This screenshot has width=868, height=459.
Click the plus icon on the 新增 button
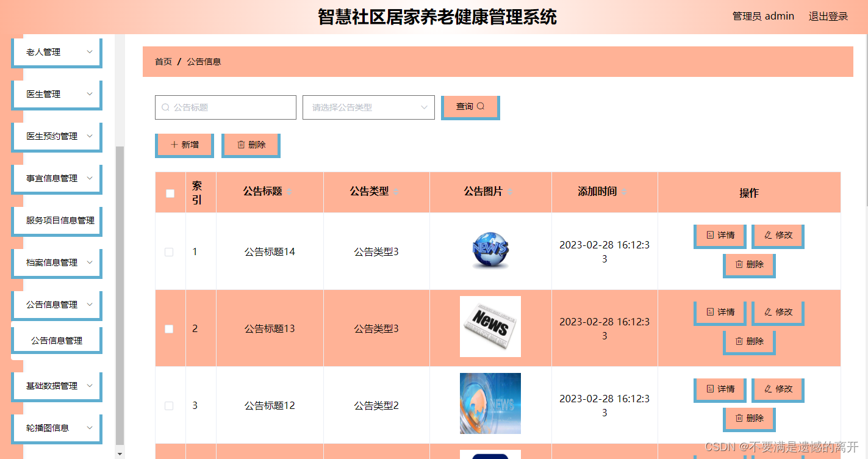174,145
